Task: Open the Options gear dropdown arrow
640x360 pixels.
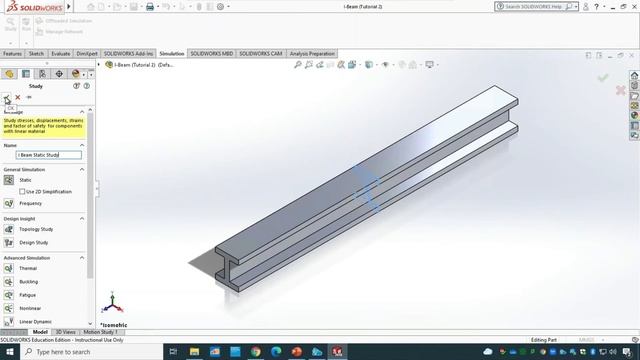Action: pos(228,7)
